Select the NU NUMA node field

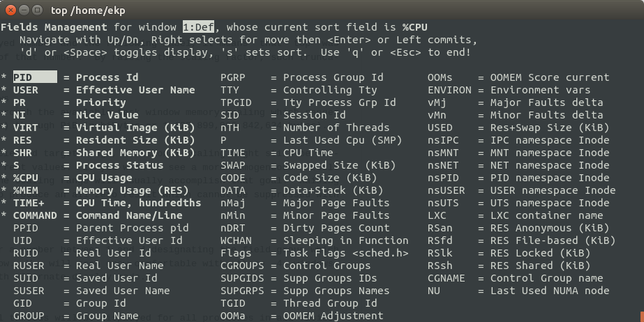click(518, 291)
